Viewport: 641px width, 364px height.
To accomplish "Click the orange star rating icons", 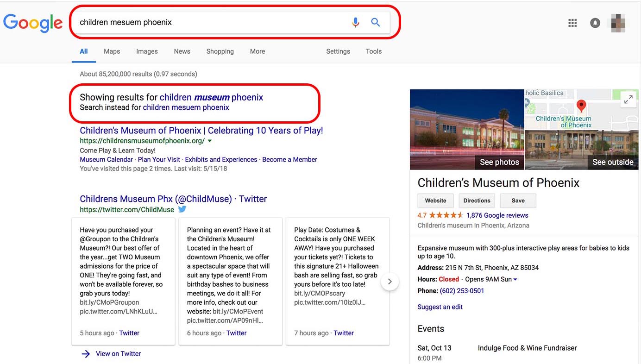I will tap(446, 215).
